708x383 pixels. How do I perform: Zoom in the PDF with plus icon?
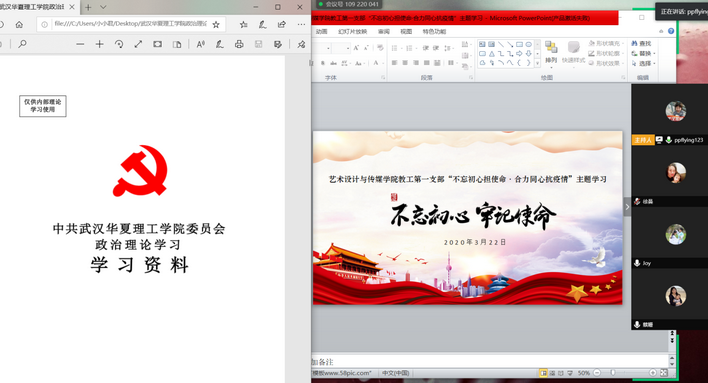(x=99, y=44)
